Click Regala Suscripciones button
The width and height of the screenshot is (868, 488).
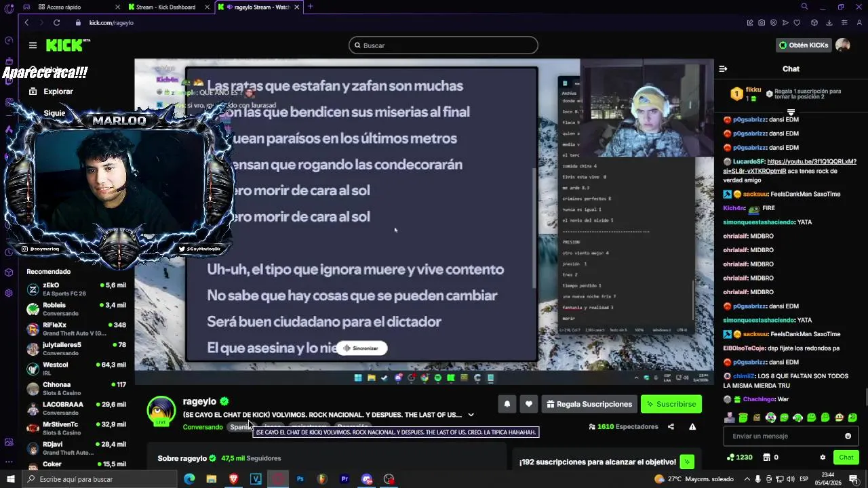coord(589,404)
